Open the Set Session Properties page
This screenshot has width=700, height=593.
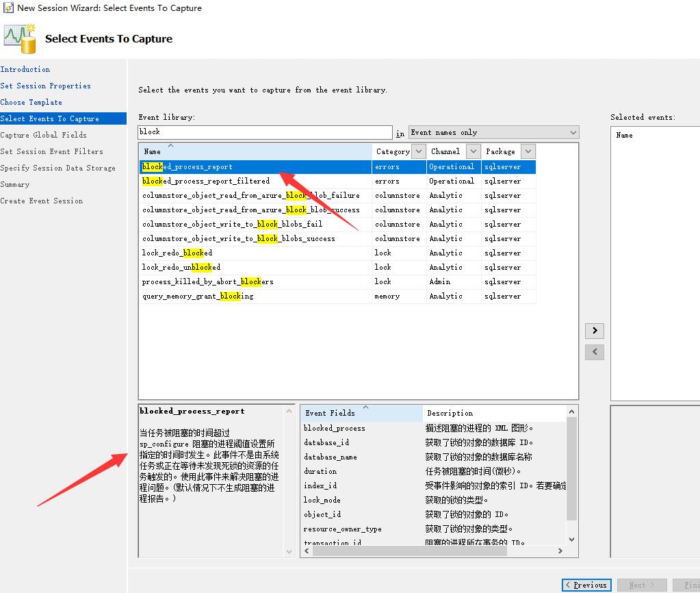(46, 86)
